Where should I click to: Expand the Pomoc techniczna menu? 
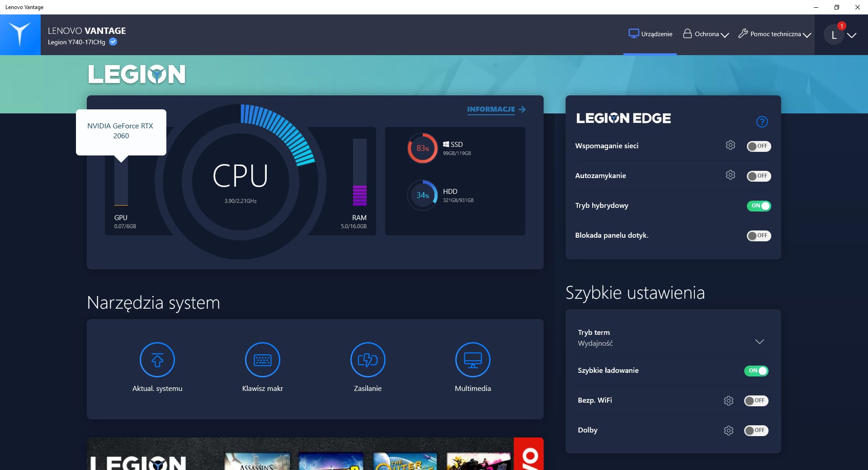pos(774,34)
